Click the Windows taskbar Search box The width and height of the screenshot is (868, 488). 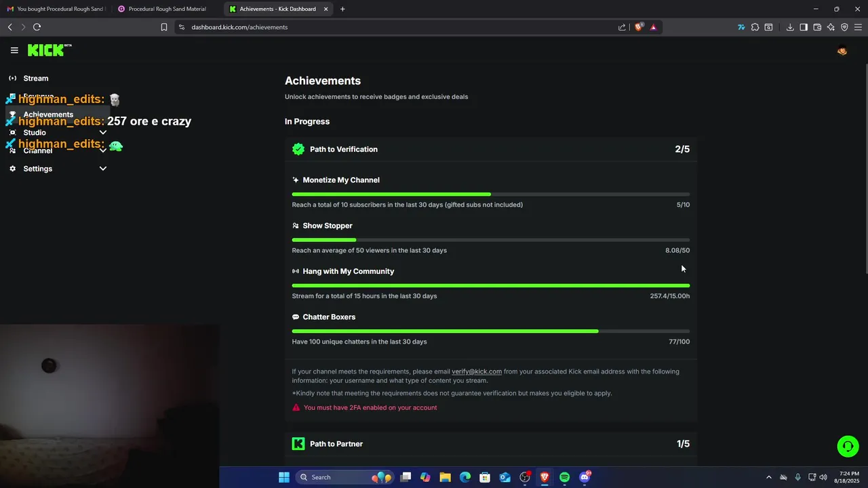344,477
